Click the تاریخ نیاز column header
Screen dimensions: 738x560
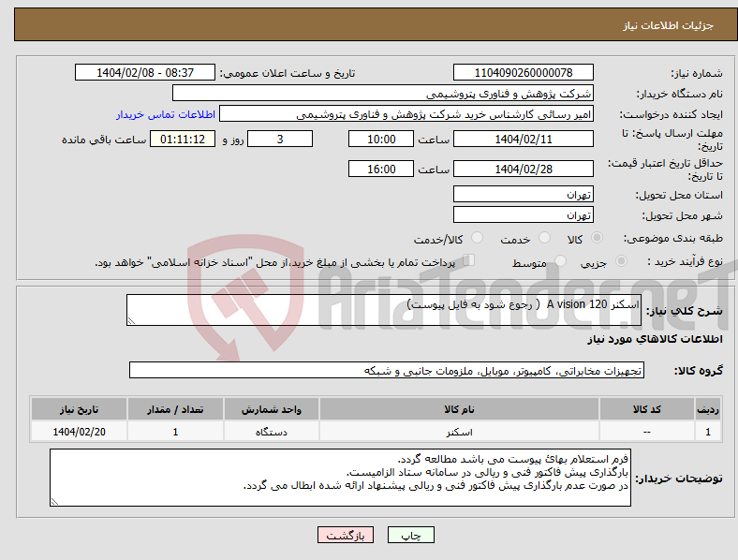pyautogui.click(x=79, y=409)
